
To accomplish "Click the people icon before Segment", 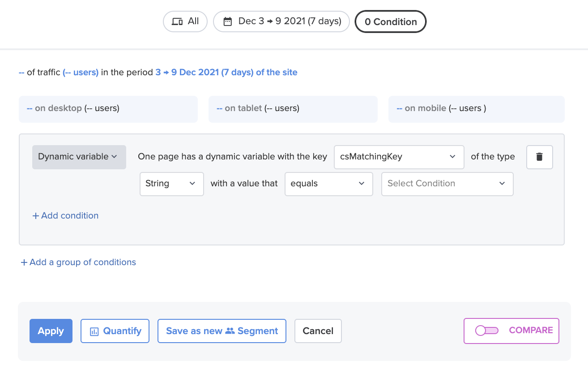I will [230, 331].
